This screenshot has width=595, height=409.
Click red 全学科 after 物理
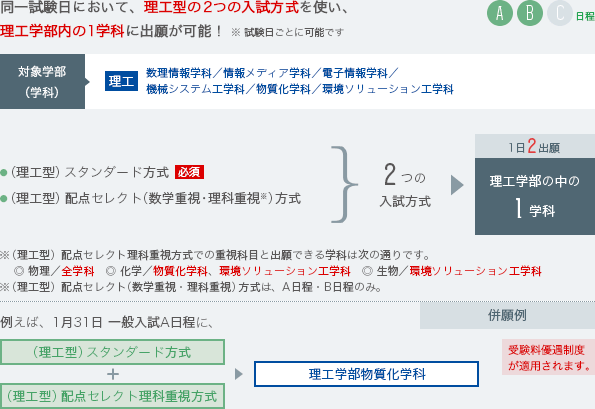click(x=78, y=271)
